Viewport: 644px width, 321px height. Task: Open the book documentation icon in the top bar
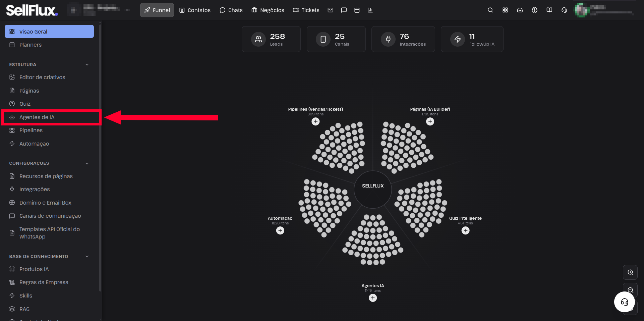click(x=549, y=10)
